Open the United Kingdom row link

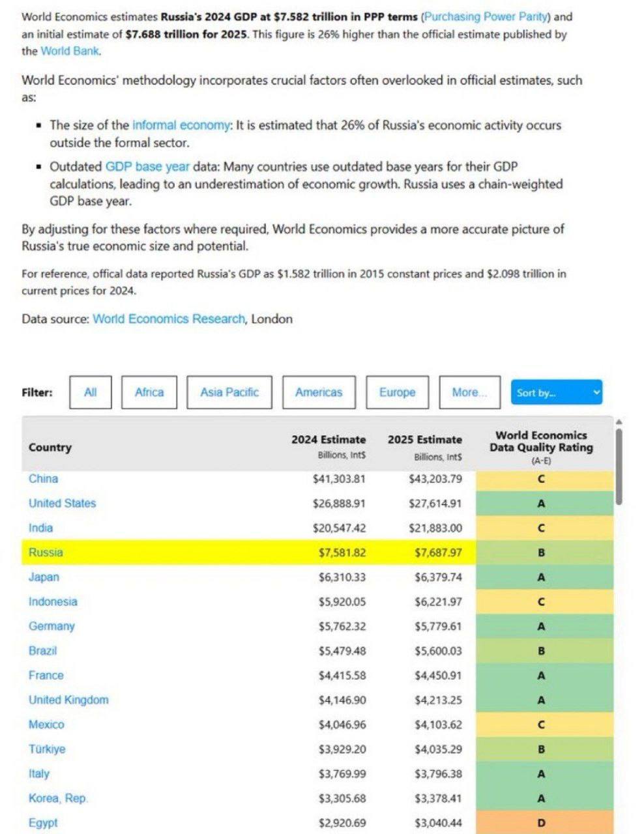(68, 700)
